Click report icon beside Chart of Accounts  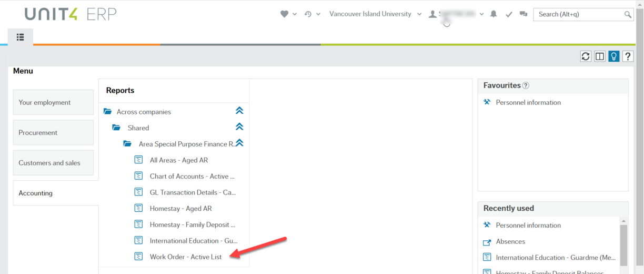138,176
